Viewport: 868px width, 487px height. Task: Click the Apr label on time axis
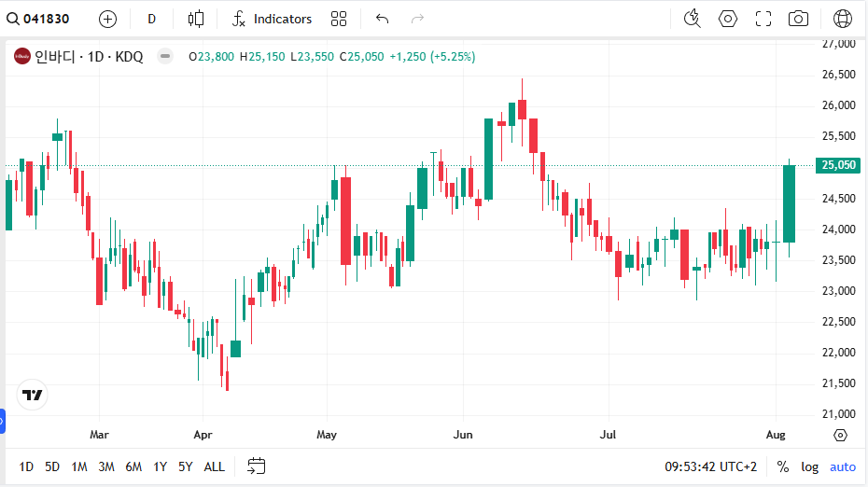pyautogui.click(x=203, y=435)
